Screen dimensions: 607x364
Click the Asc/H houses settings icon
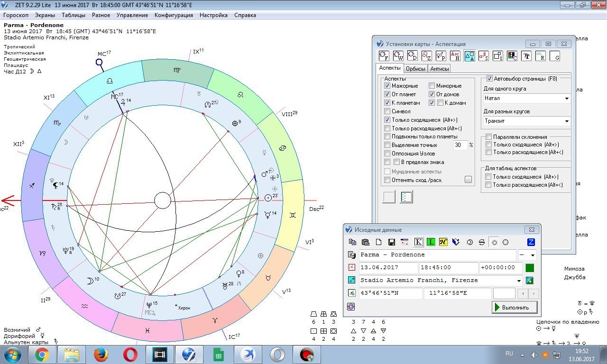[455, 56]
